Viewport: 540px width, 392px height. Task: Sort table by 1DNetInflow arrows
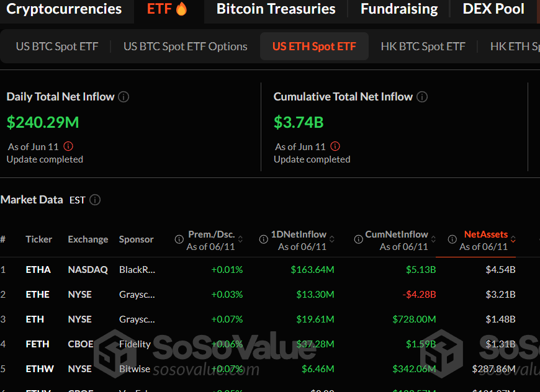point(332,239)
